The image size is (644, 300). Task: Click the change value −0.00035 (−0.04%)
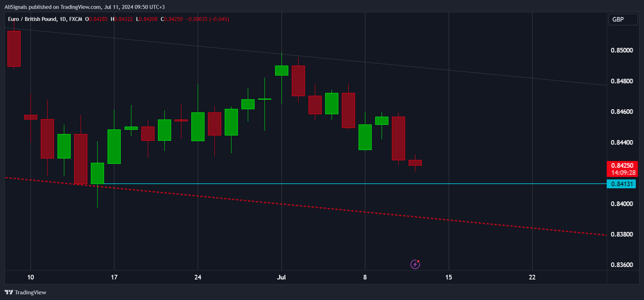click(x=207, y=19)
